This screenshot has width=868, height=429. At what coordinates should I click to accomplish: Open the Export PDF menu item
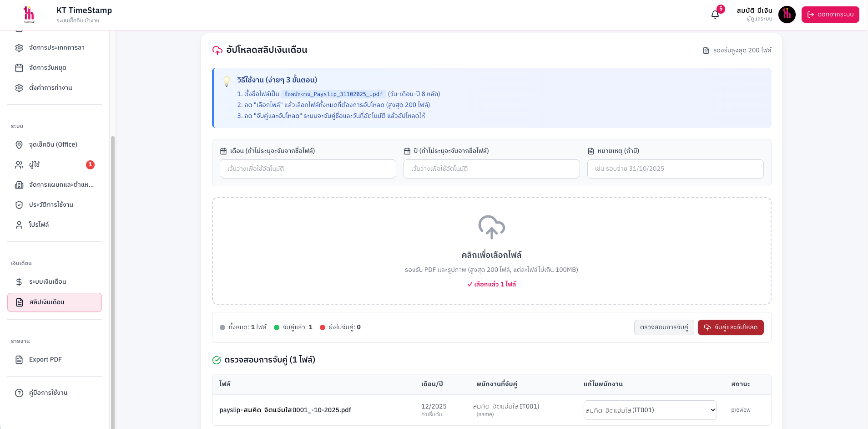[45, 360]
